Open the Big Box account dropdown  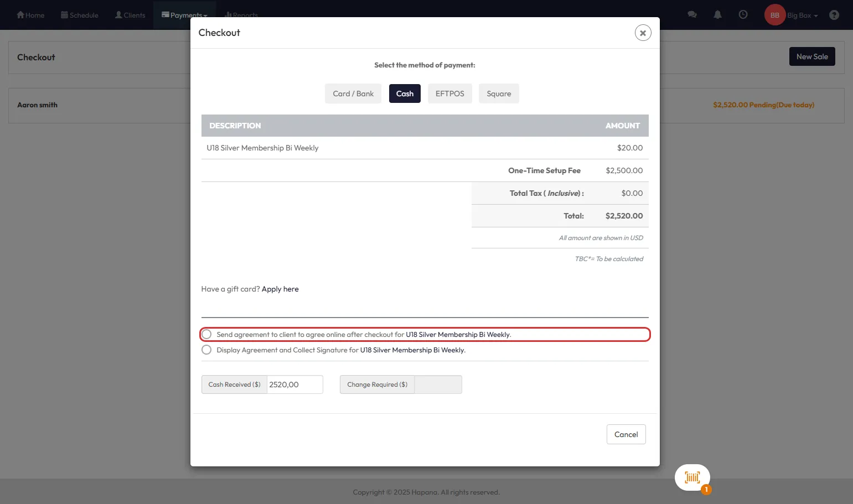802,15
